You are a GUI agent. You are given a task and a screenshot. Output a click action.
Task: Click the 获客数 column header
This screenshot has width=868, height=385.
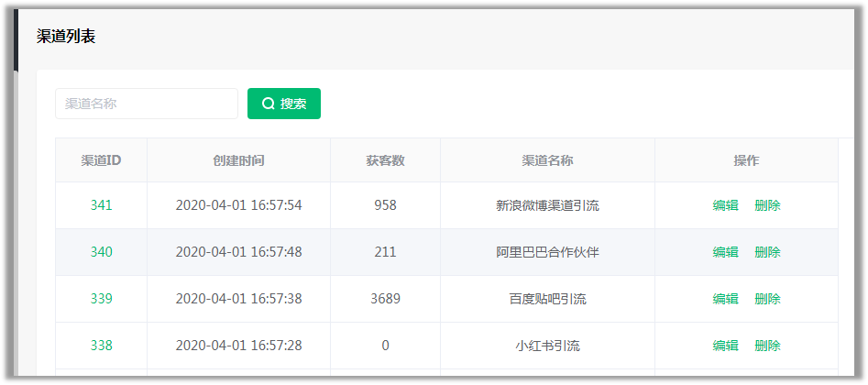click(385, 160)
